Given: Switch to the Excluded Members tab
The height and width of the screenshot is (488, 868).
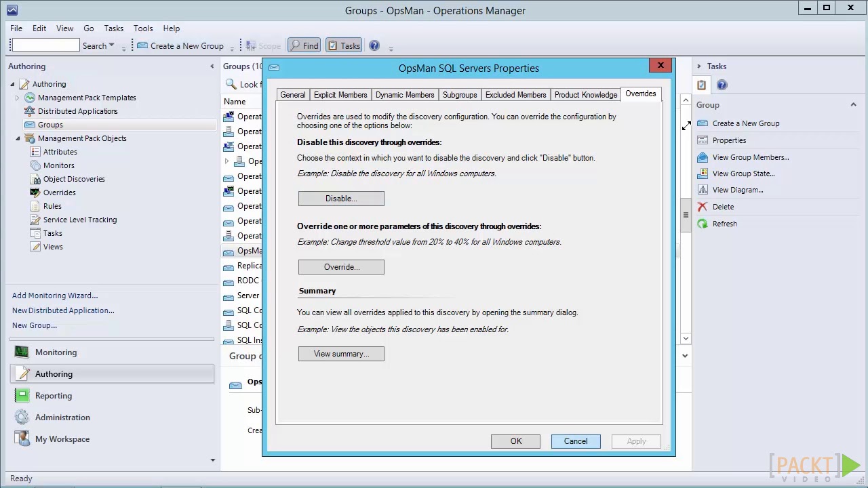Looking at the screenshot, I should coord(515,95).
